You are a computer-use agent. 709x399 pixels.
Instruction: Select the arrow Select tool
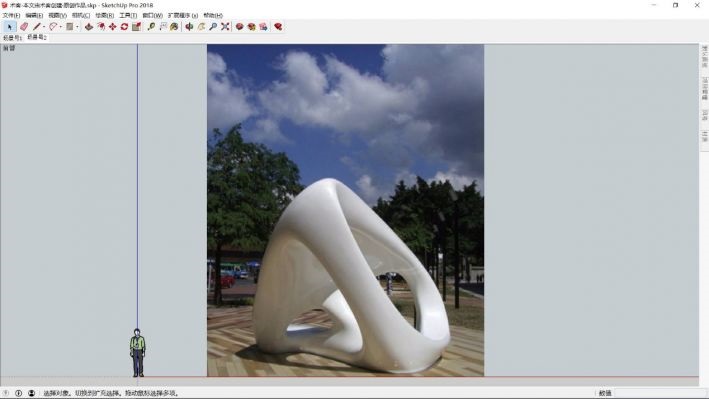click(9, 27)
